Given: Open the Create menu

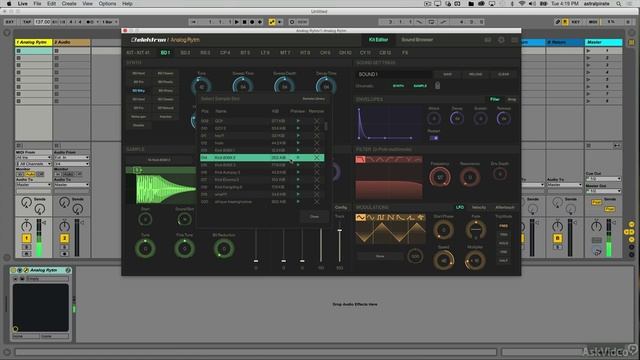Looking at the screenshot, I should click(69, 4).
